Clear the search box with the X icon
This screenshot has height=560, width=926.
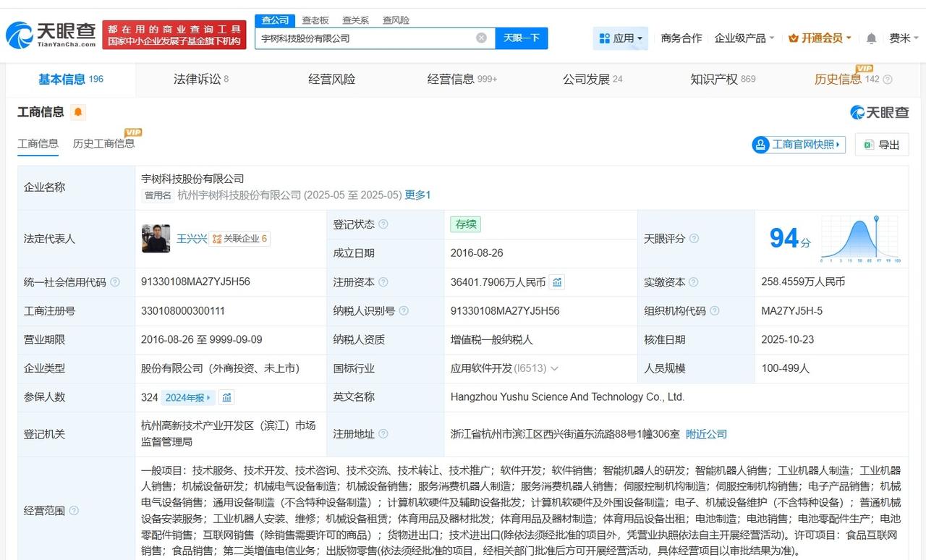481,38
